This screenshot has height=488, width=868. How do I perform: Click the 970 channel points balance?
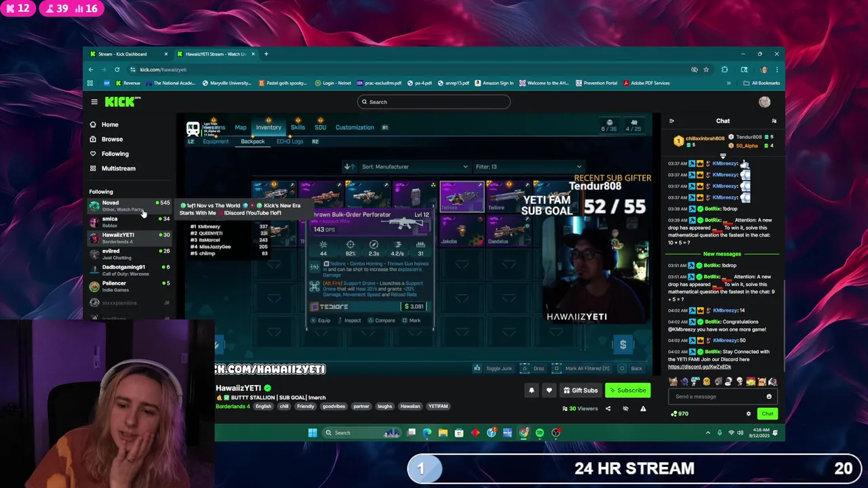point(679,413)
